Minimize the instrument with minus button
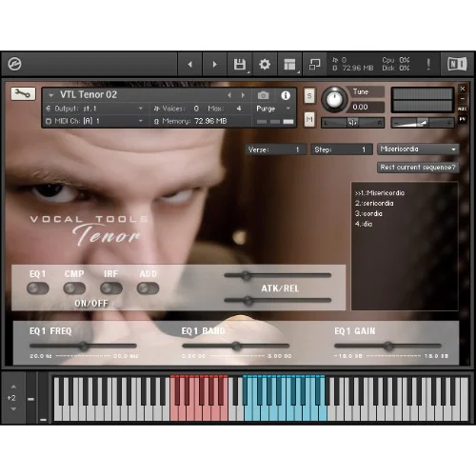This screenshot has width=476, height=476. pos(463,99)
